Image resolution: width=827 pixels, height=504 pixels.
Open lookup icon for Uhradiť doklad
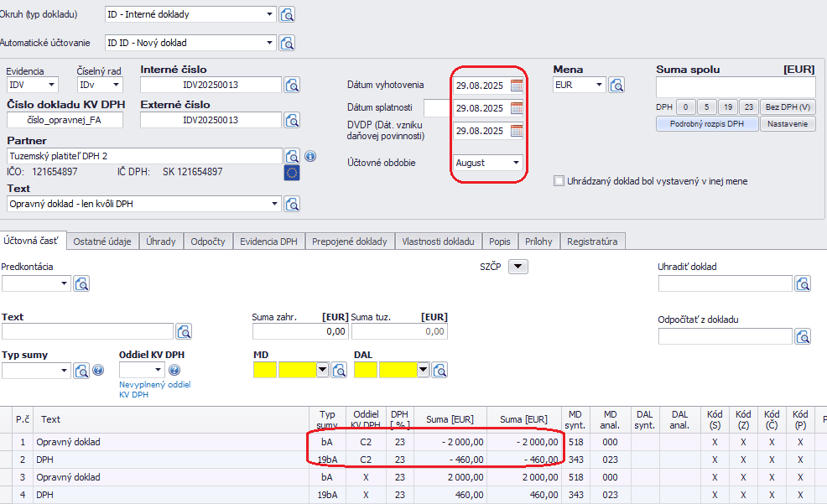[803, 283]
